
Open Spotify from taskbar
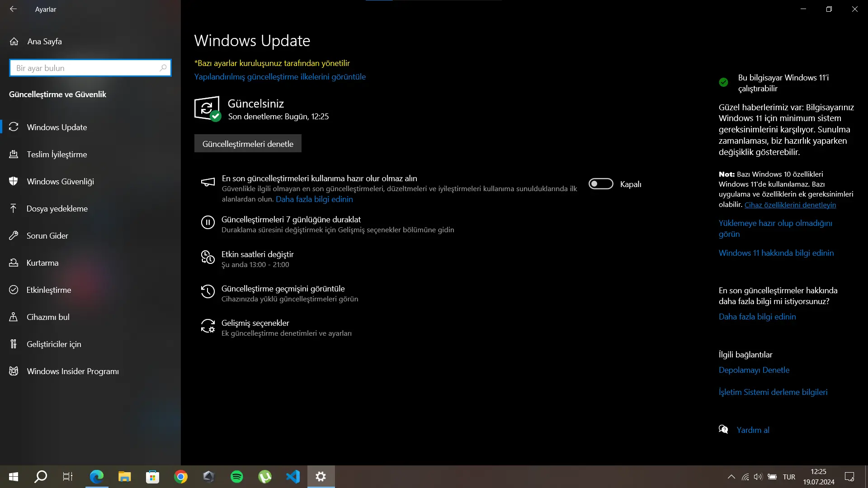[237, 477]
